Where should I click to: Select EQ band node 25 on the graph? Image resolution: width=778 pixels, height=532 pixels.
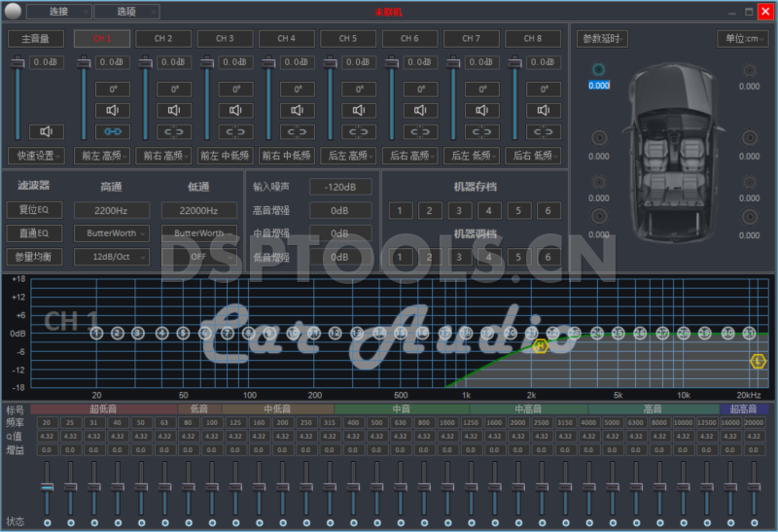(619, 333)
